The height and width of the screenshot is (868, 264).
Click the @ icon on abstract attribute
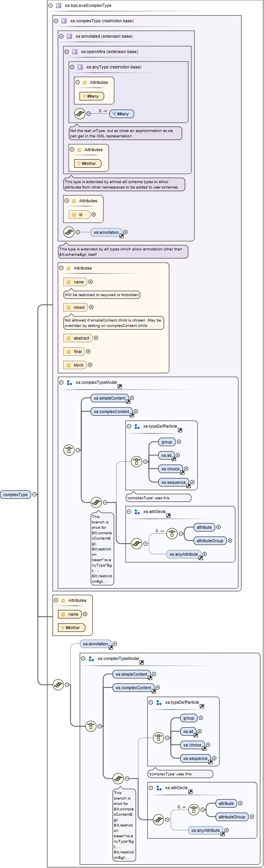click(68, 338)
